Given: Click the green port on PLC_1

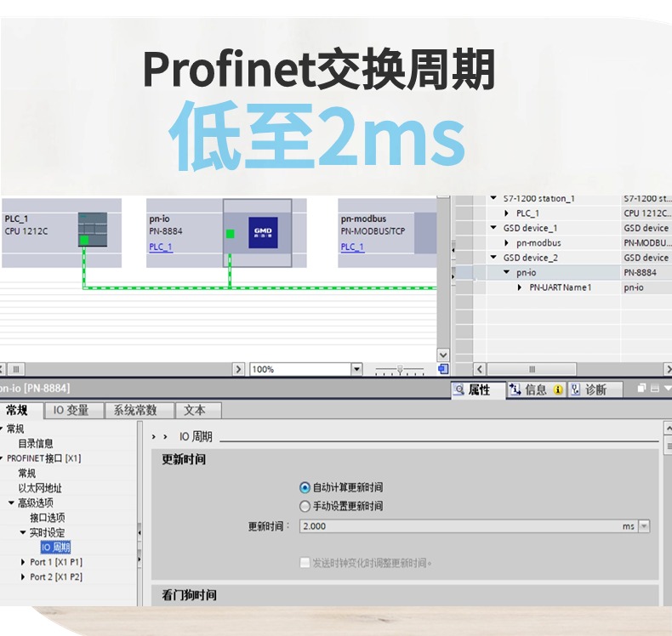Looking at the screenshot, I should coord(84,240).
